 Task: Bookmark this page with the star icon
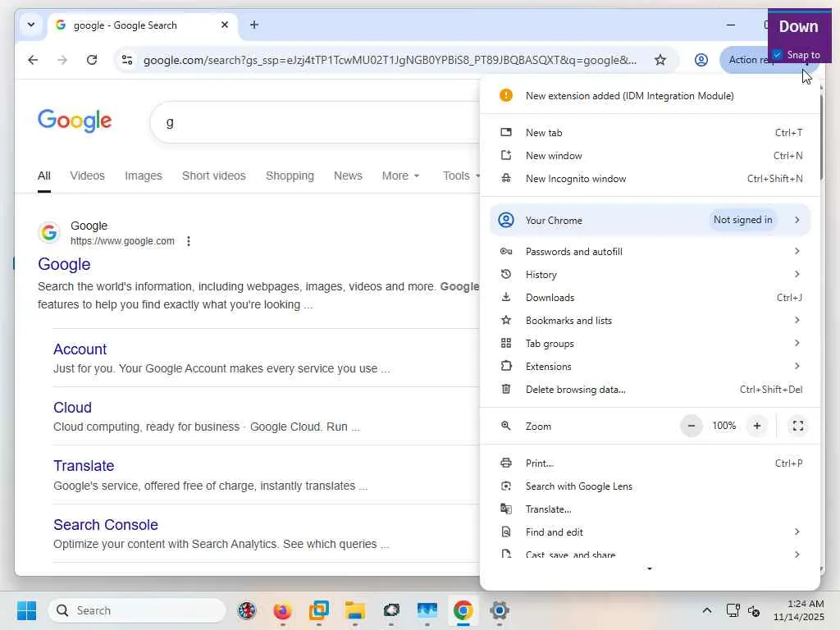tap(660, 60)
